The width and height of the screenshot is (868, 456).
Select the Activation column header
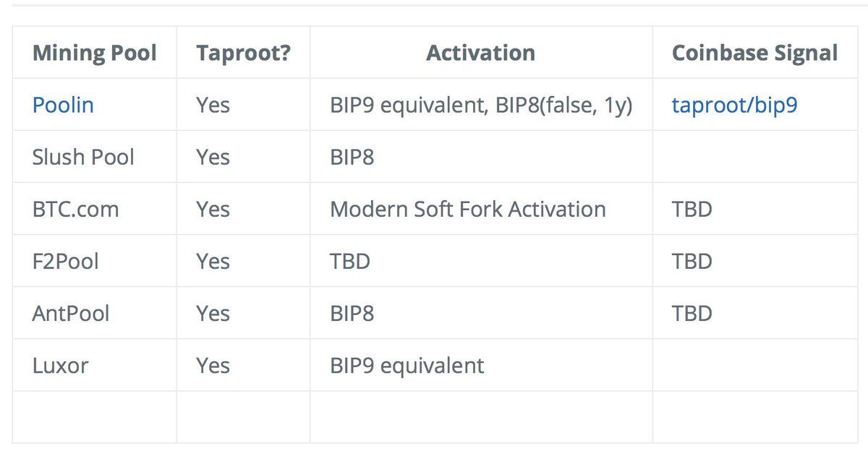coord(481,53)
